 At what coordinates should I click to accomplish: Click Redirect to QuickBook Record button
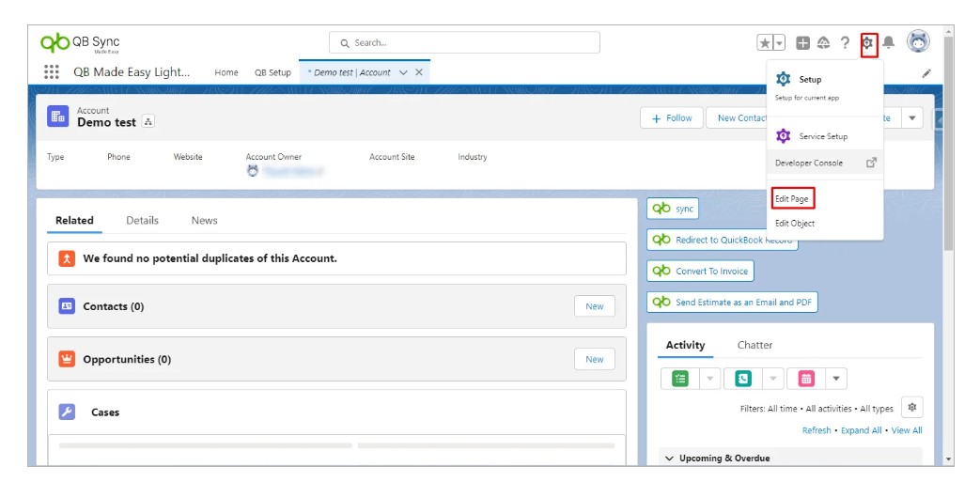[x=722, y=240]
